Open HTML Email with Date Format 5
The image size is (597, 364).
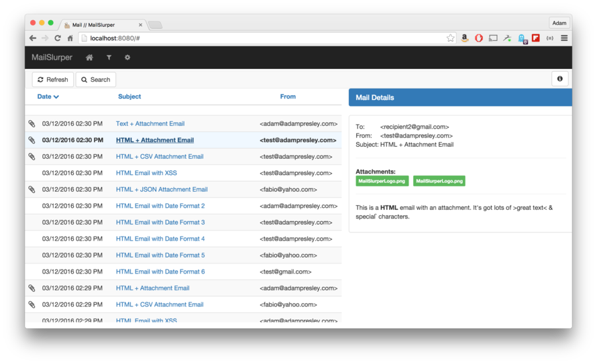[160, 255]
